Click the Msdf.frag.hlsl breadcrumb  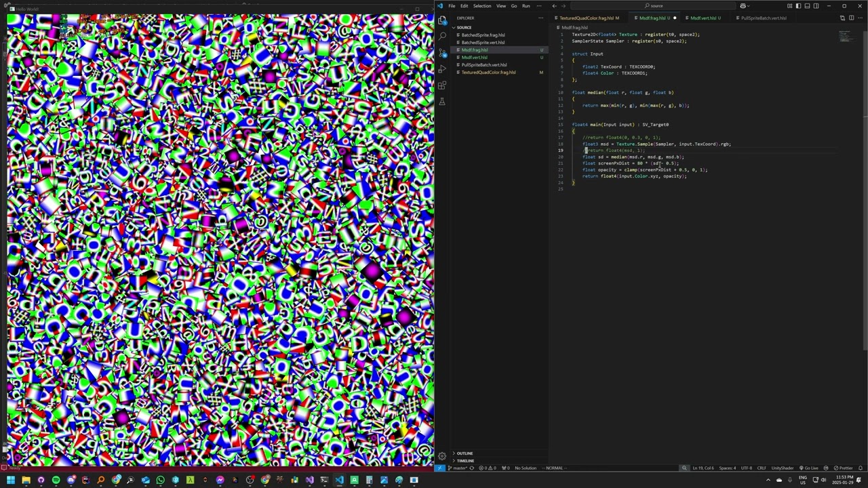(574, 28)
